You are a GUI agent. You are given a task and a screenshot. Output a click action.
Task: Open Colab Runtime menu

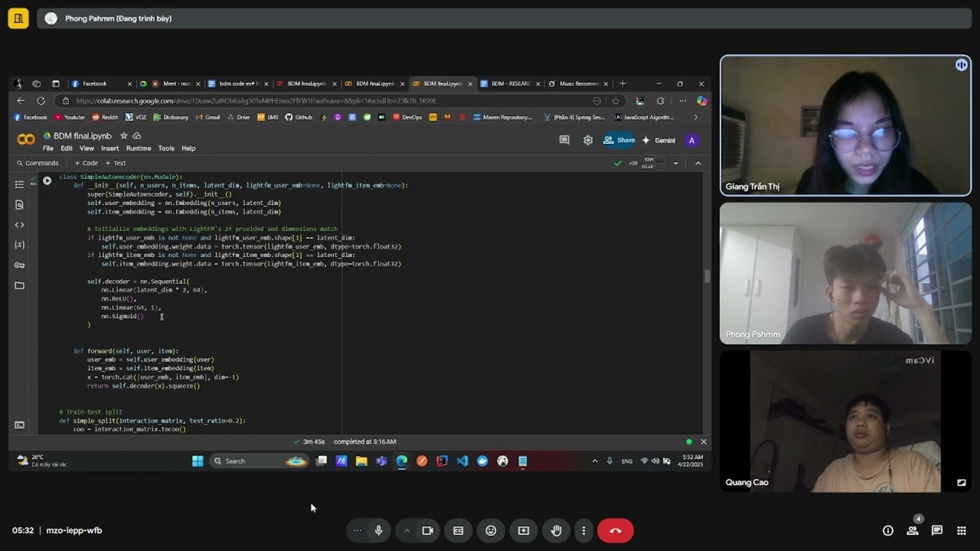coord(139,148)
